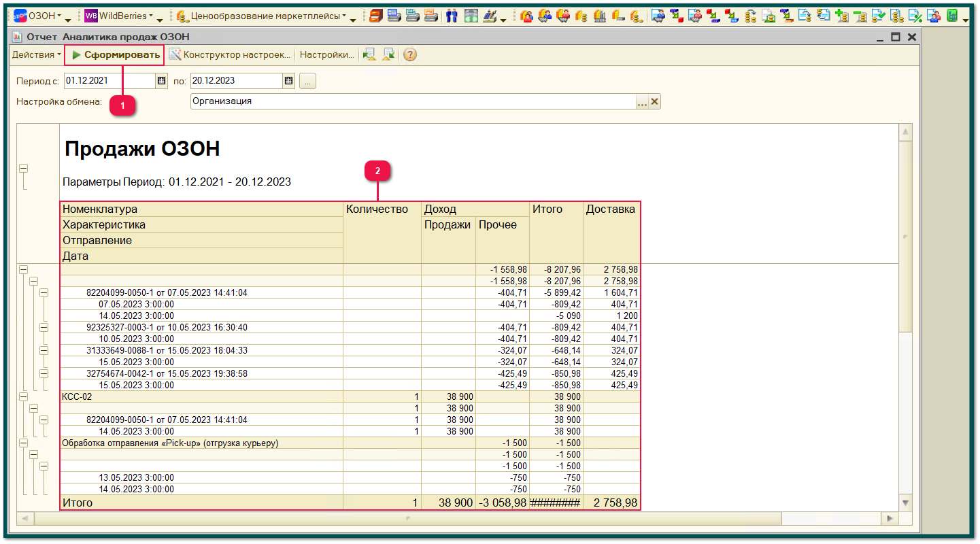Click the red book icon in top toolbar
980x544 pixels.
coord(376,16)
